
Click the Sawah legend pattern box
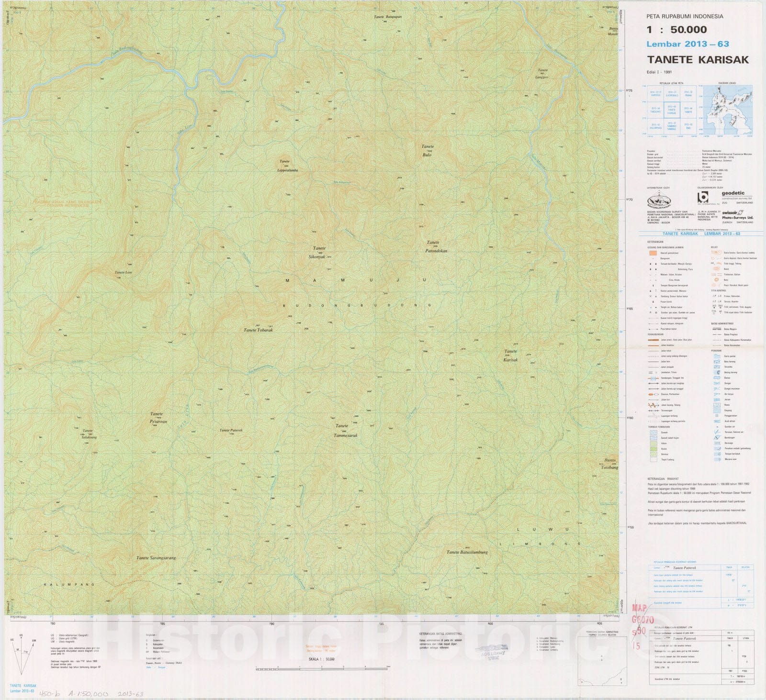(x=653, y=432)
